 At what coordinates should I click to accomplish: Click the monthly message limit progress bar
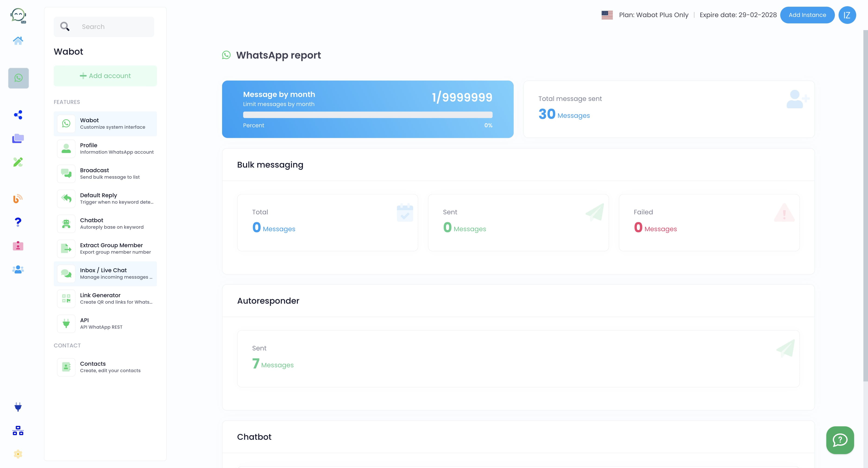click(x=368, y=115)
